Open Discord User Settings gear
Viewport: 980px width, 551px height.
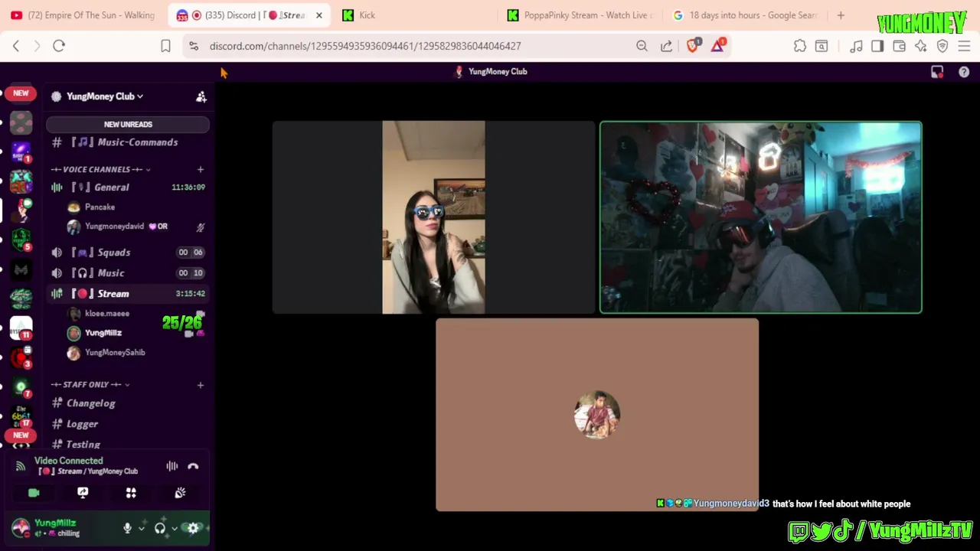click(x=193, y=528)
